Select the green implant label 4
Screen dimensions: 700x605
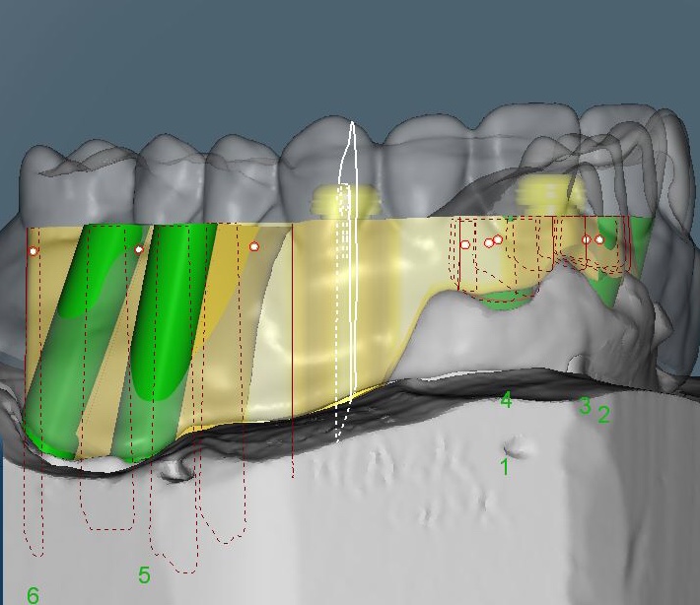pyautogui.click(x=506, y=400)
